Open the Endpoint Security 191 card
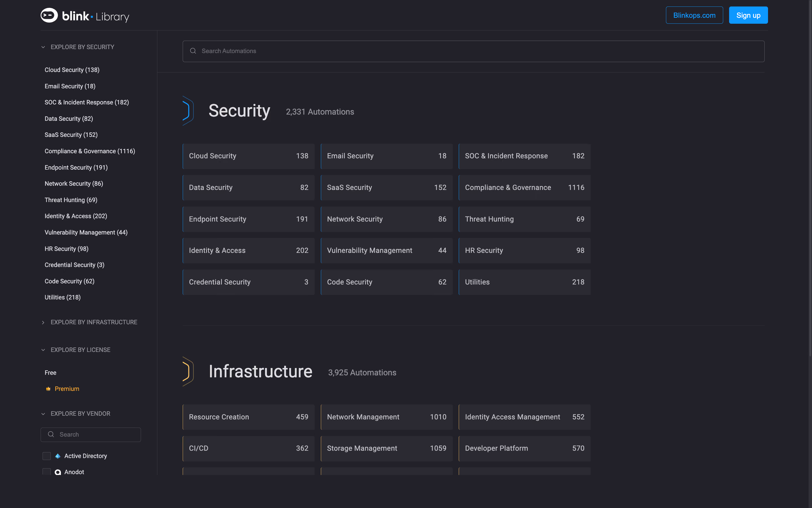 tap(249, 219)
